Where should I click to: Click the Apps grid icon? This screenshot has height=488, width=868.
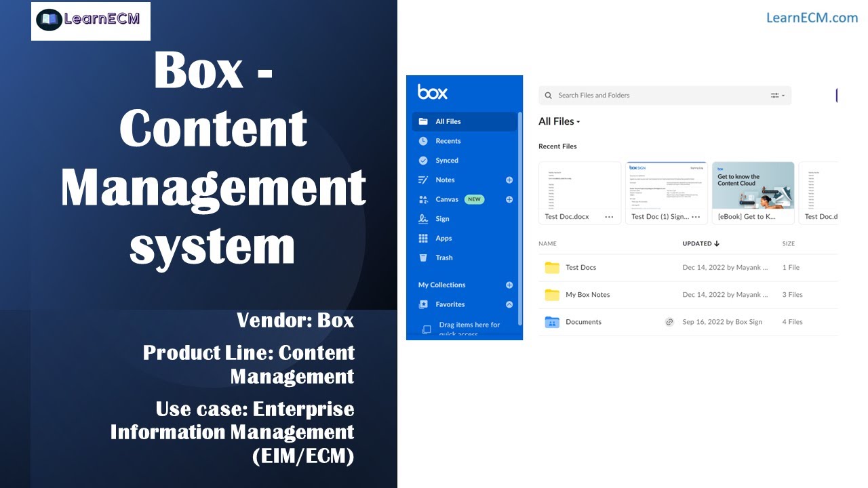coord(423,238)
